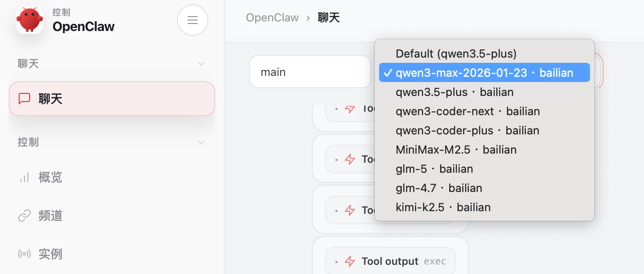Open the 聊天 chat page in sidebar
Screen dimensions: 644x274
click(112, 99)
